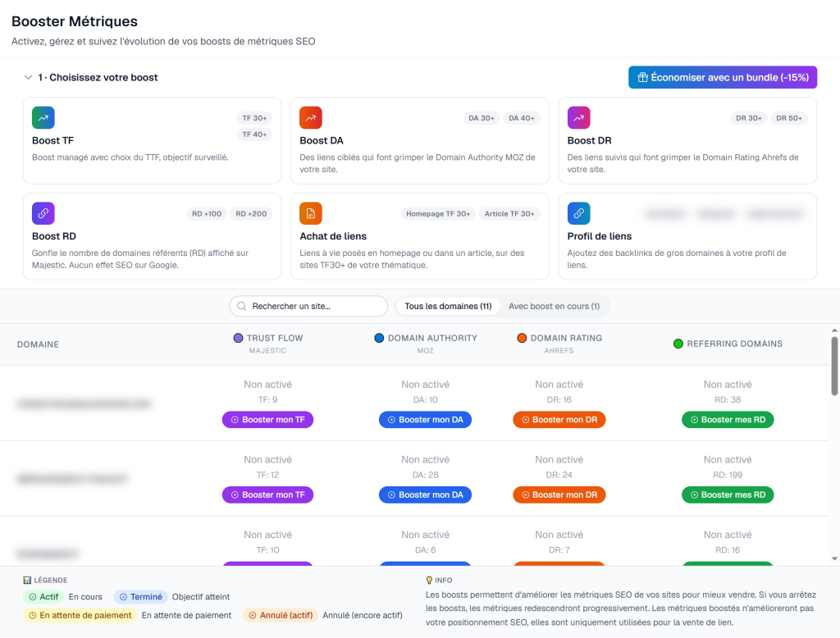Click the Boost RD link icon
The width and height of the screenshot is (840, 638).
pos(43,213)
